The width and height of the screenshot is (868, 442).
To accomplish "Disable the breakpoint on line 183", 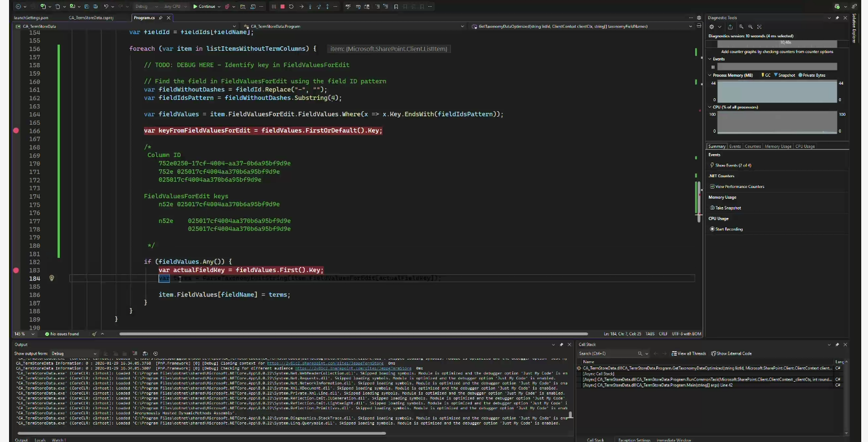I will pos(16,270).
